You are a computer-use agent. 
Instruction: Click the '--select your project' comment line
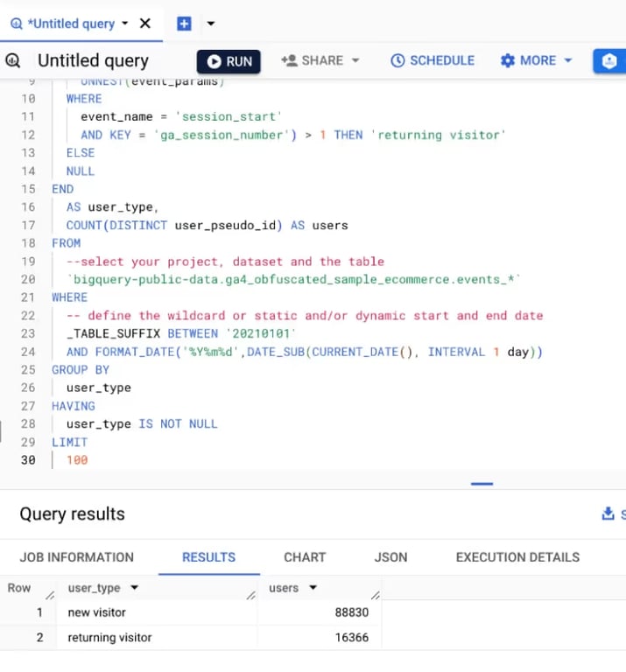click(x=225, y=262)
